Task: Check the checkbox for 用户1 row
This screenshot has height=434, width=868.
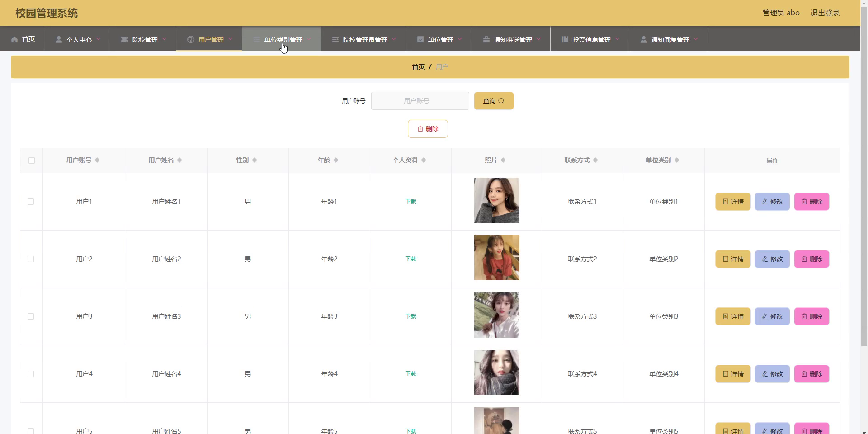Action: coord(31,202)
